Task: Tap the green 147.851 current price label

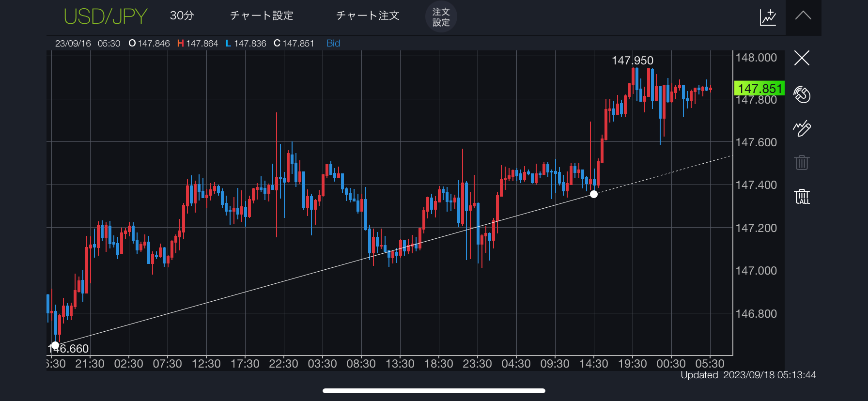Action: (759, 89)
